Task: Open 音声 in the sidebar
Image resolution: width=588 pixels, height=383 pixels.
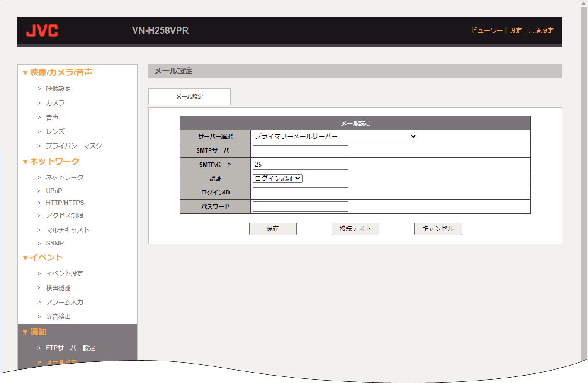Action: click(x=52, y=117)
